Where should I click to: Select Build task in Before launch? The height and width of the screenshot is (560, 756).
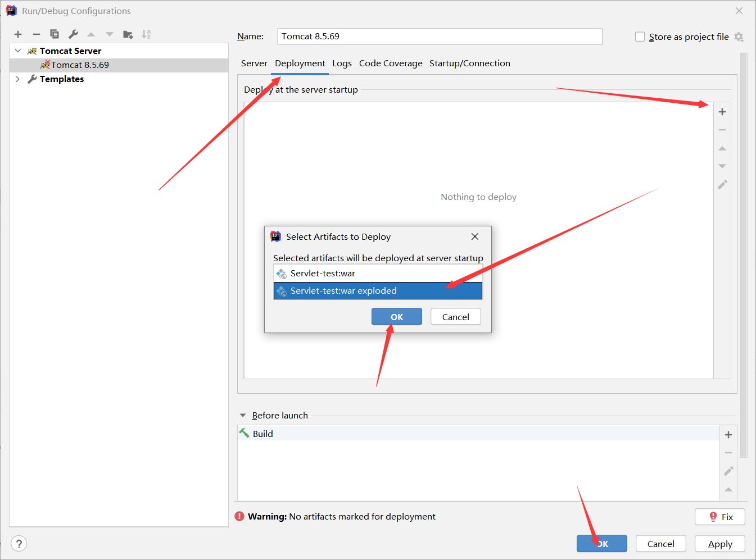(478, 434)
